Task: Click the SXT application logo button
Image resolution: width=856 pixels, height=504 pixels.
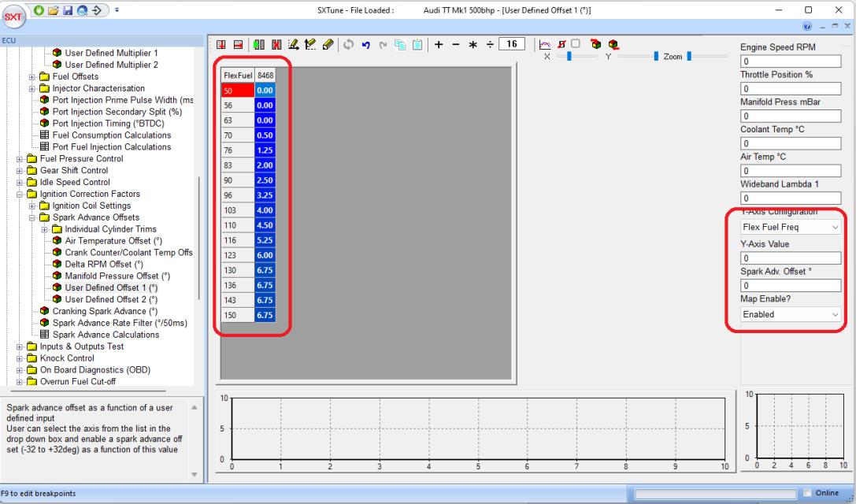Action: [x=14, y=16]
